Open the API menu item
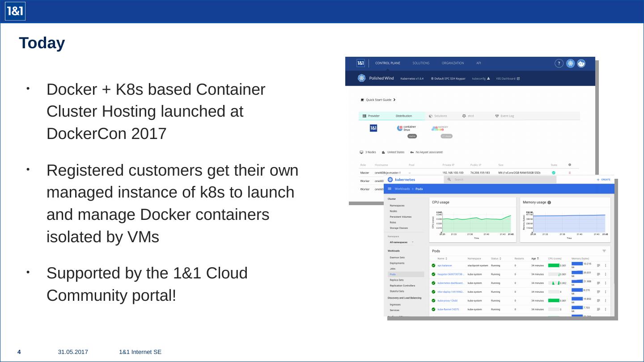The image size is (644, 362). tap(479, 63)
